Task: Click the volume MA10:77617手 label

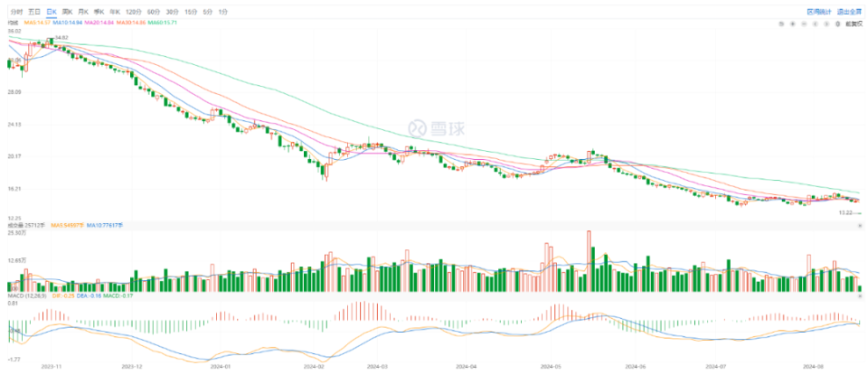Action: coord(105,225)
